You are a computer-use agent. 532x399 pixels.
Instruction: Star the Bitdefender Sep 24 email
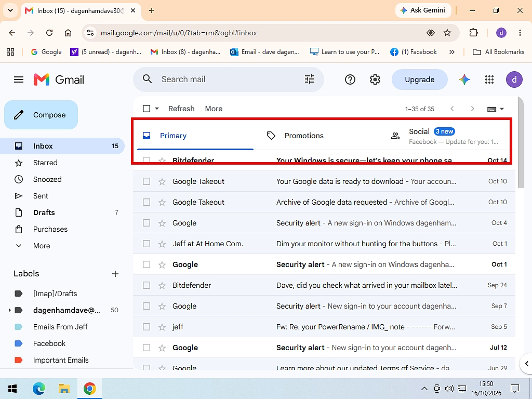[162, 286]
